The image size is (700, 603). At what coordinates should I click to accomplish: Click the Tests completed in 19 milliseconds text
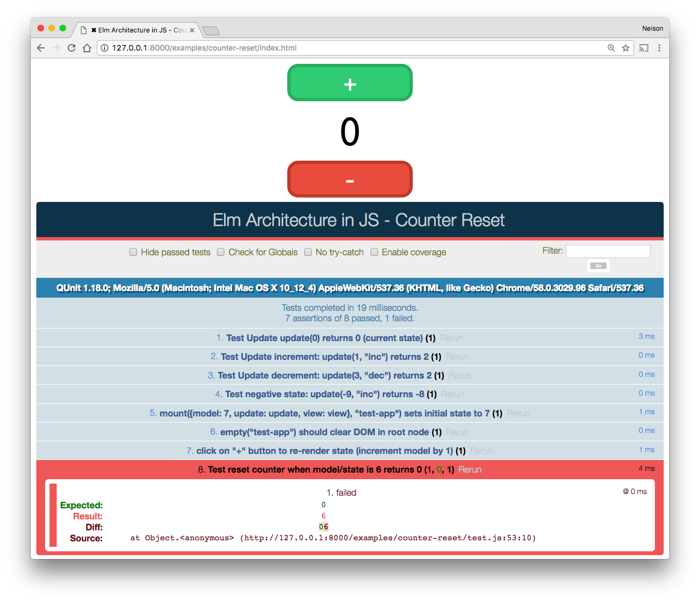coord(350,308)
